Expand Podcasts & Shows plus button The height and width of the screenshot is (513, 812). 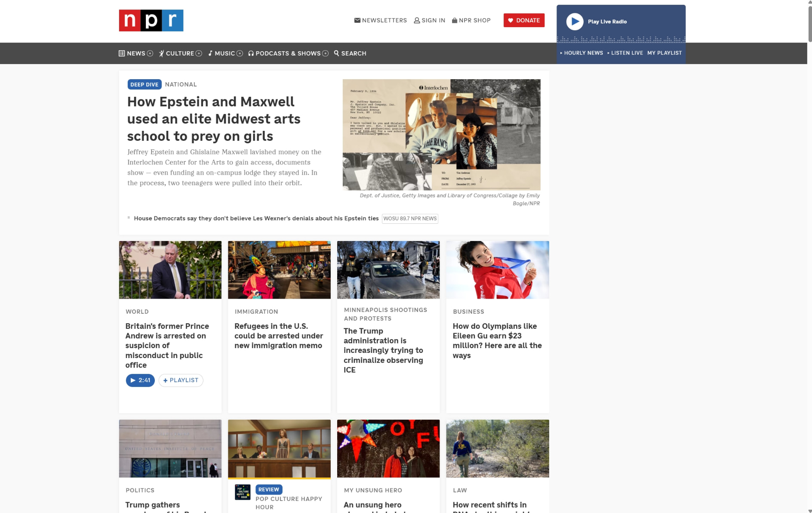pos(326,53)
